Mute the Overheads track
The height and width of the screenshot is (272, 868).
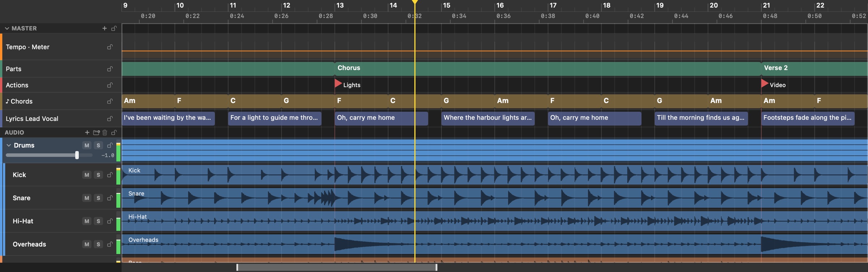87,244
